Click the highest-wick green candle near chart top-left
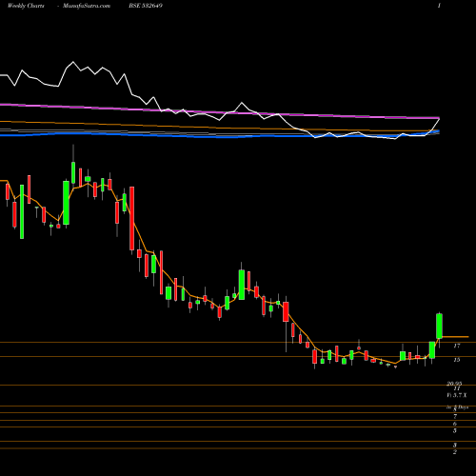This screenshot has height=476, width=476. [x=73, y=172]
